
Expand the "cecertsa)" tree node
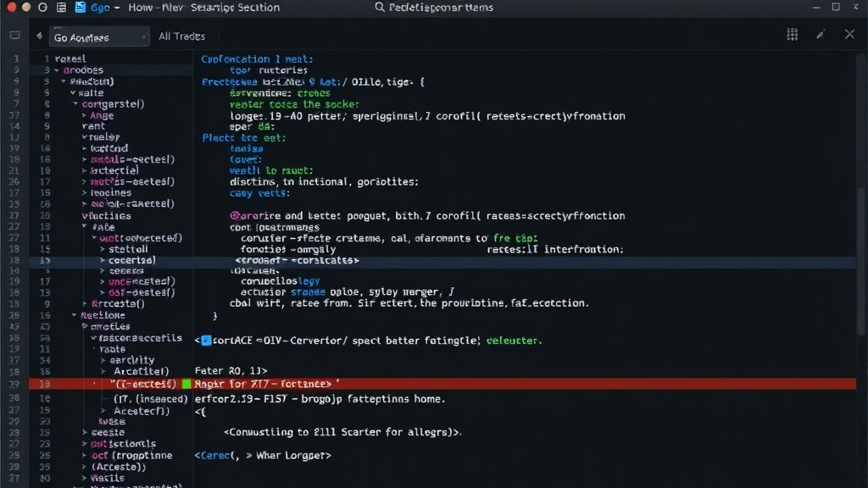pyautogui.click(x=103, y=261)
